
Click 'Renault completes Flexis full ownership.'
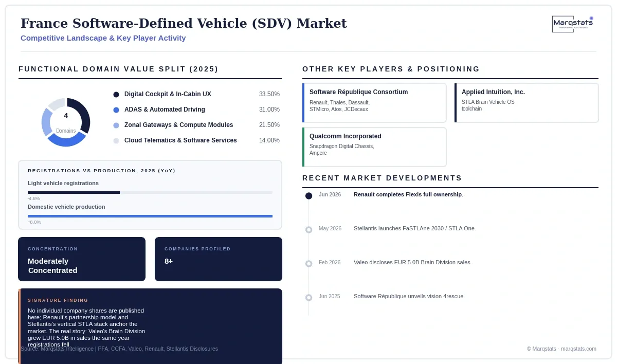coord(408,195)
